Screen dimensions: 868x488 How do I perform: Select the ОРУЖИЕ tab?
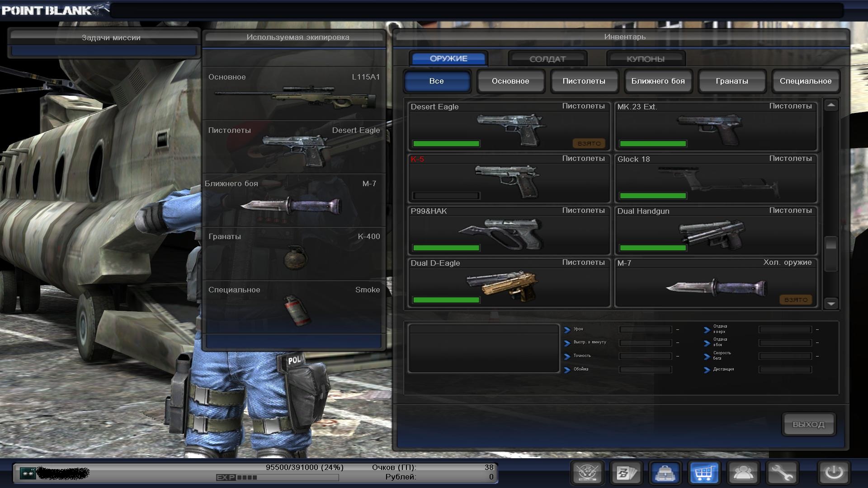pos(448,59)
